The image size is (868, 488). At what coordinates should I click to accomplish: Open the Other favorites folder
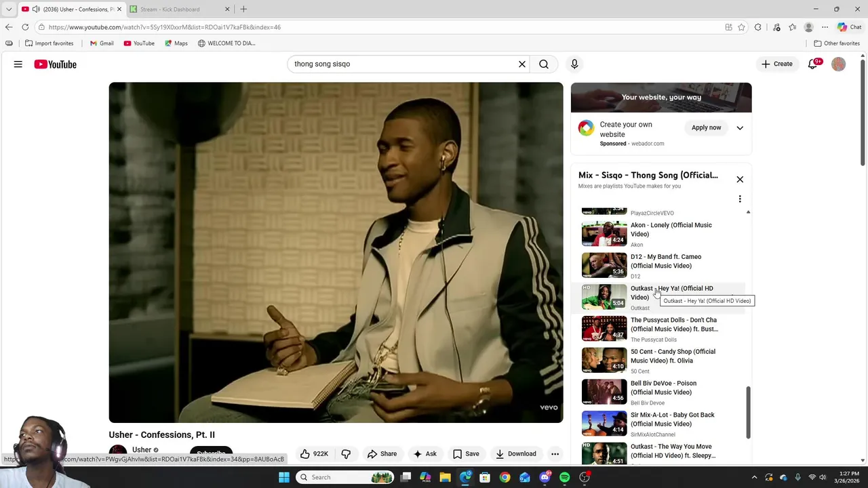pyautogui.click(x=837, y=43)
